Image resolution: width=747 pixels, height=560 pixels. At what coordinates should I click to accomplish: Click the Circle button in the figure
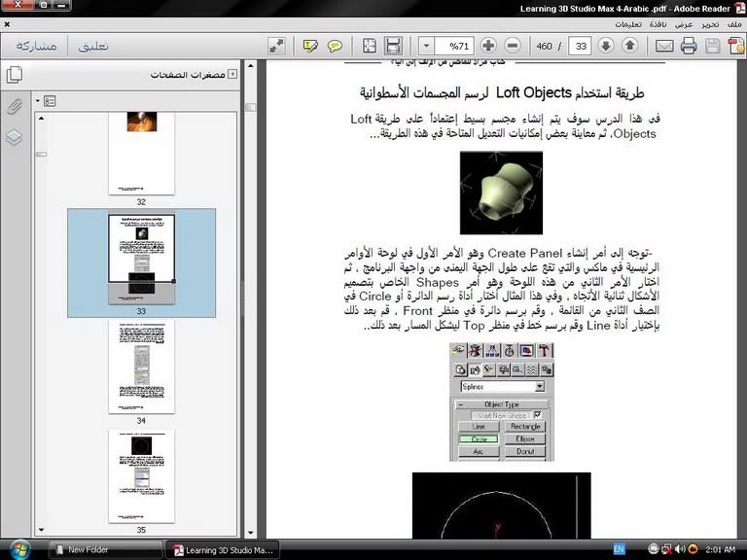click(x=479, y=439)
